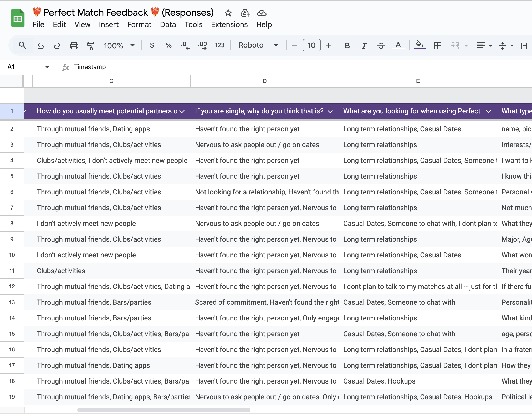Check the cloud save status icon
This screenshot has height=414, width=532.
(262, 13)
